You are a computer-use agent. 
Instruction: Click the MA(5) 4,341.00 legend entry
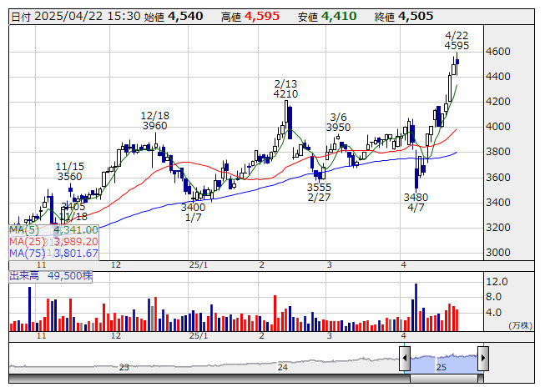coord(54,230)
